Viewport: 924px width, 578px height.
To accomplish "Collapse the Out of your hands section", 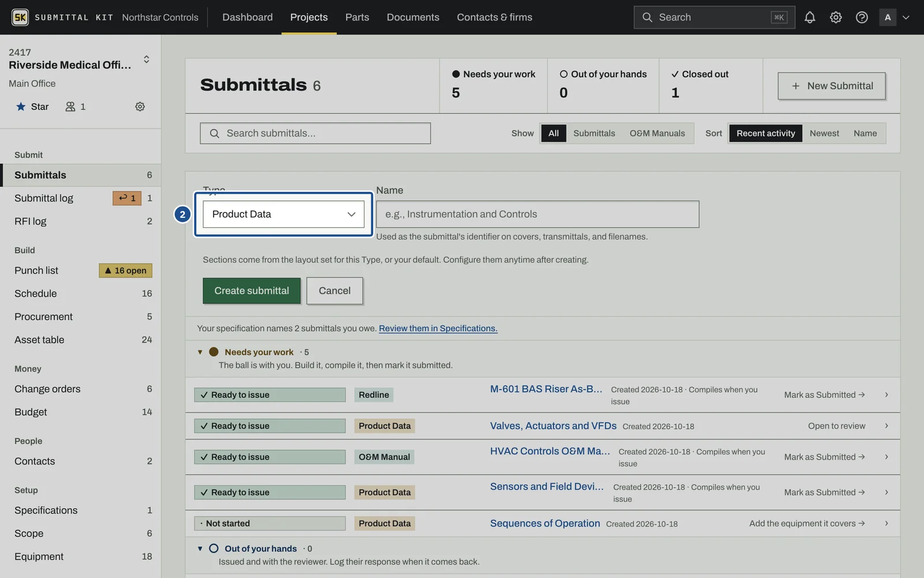I will click(200, 549).
